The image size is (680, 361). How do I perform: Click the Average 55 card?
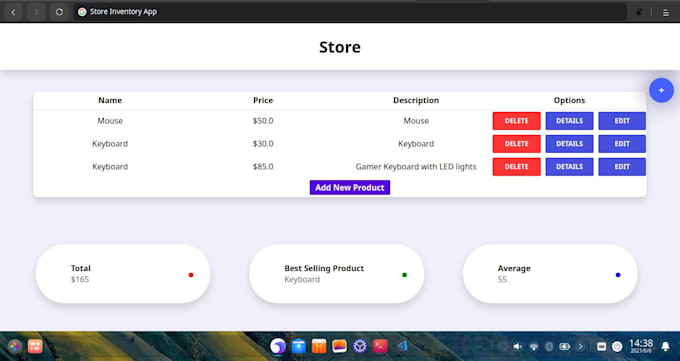tap(550, 274)
